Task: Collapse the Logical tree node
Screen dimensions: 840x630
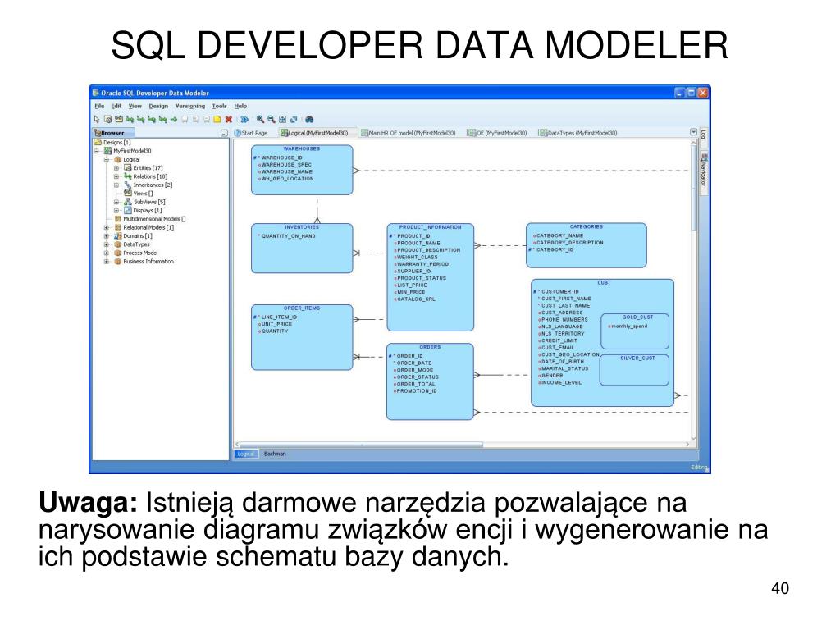Action: [x=106, y=160]
